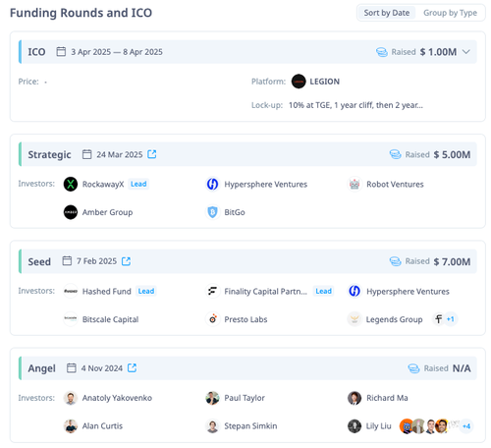Screen dimensions: 491x448
Task: Click the RockawayX investor logo
Action: coord(71,184)
